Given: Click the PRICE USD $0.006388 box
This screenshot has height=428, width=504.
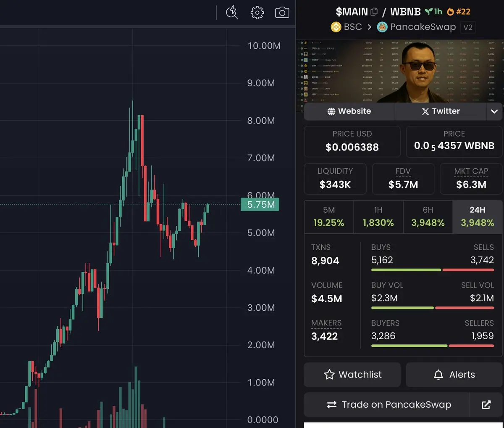Looking at the screenshot, I should [352, 141].
